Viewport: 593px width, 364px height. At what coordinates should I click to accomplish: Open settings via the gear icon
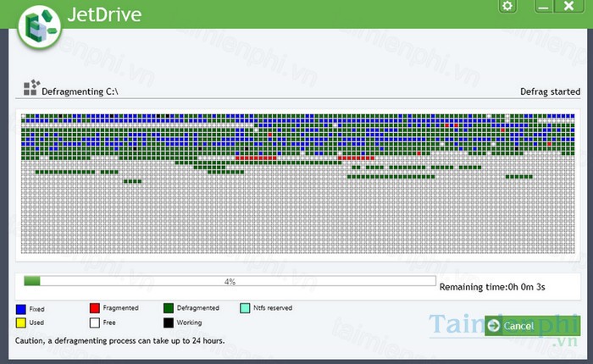click(x=507, y=6)
